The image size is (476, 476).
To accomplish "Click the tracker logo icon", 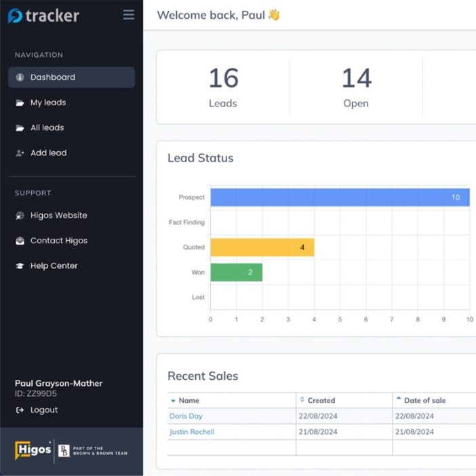I will [15, 16].
